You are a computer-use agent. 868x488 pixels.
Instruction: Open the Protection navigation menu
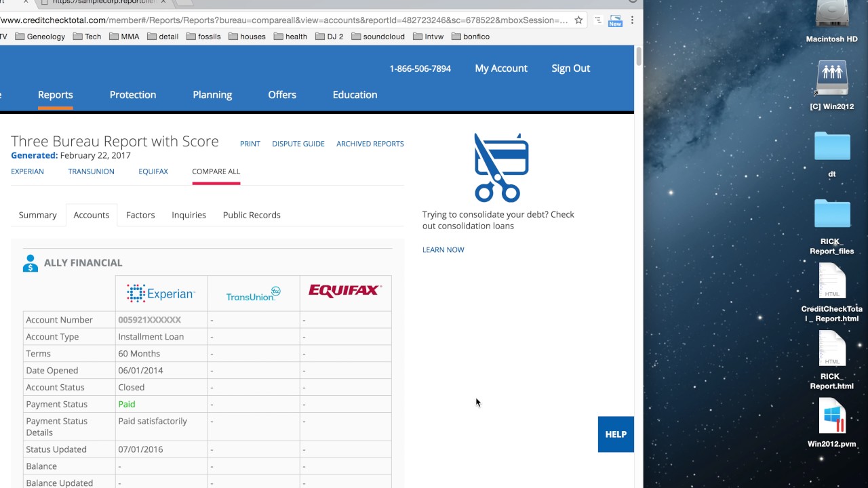click(133, 95)
